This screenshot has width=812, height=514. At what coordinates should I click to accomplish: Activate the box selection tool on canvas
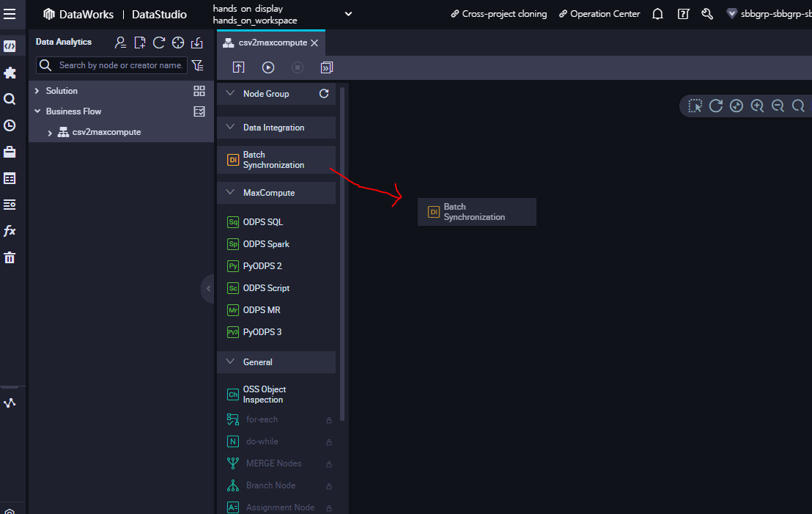pyautogui.click(x=695, y=106)
